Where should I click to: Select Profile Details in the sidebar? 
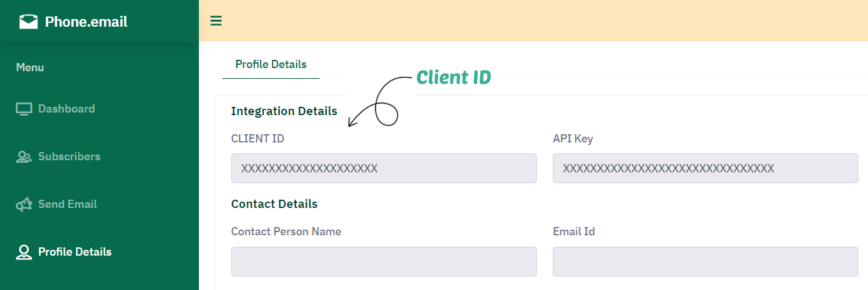(74, 252)
